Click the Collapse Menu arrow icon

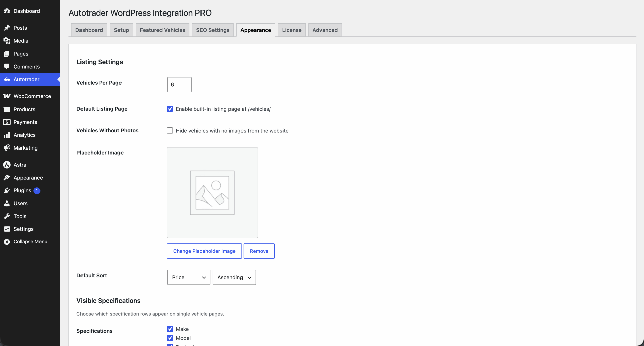[7, 242]
